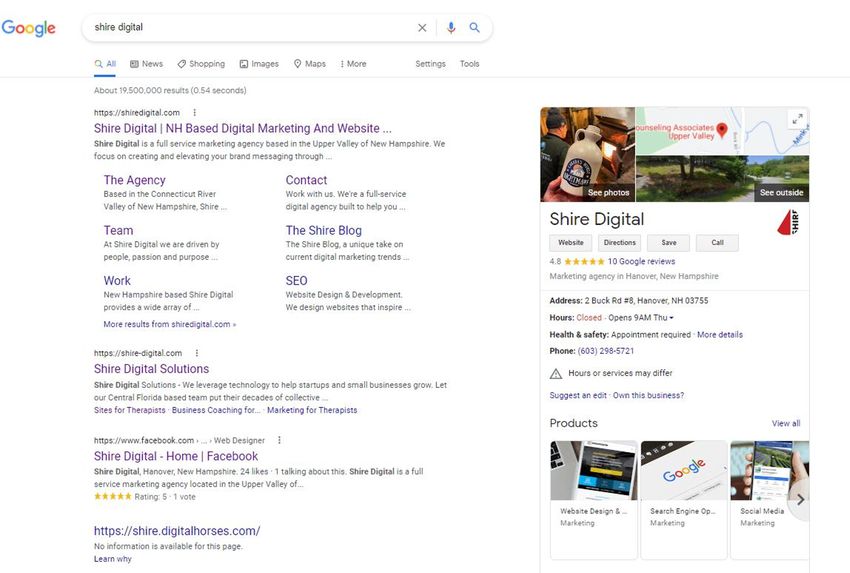Advance products carousel with right chevron

click(800, 500)
